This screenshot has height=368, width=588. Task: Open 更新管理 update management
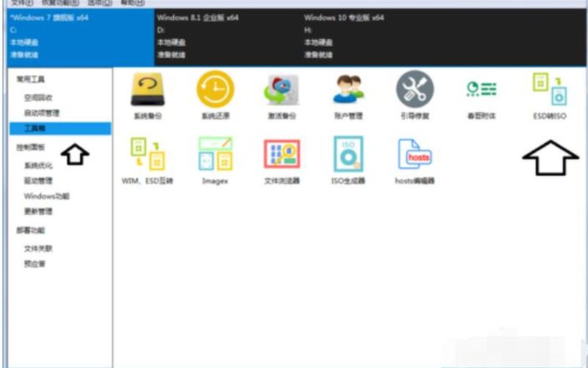coord(38,211)
